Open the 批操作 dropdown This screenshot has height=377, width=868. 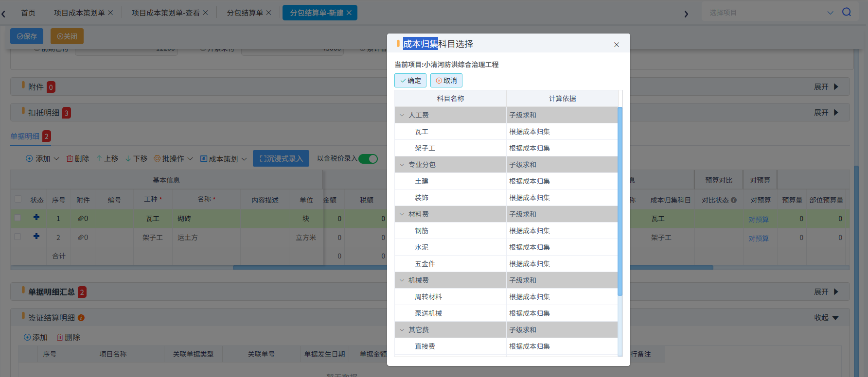pos(173,159)
